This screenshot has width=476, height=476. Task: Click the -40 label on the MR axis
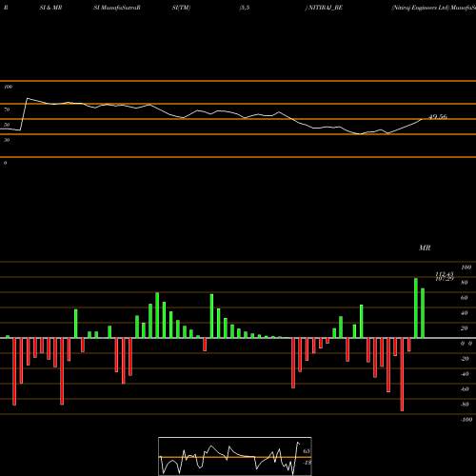(465, 374)
